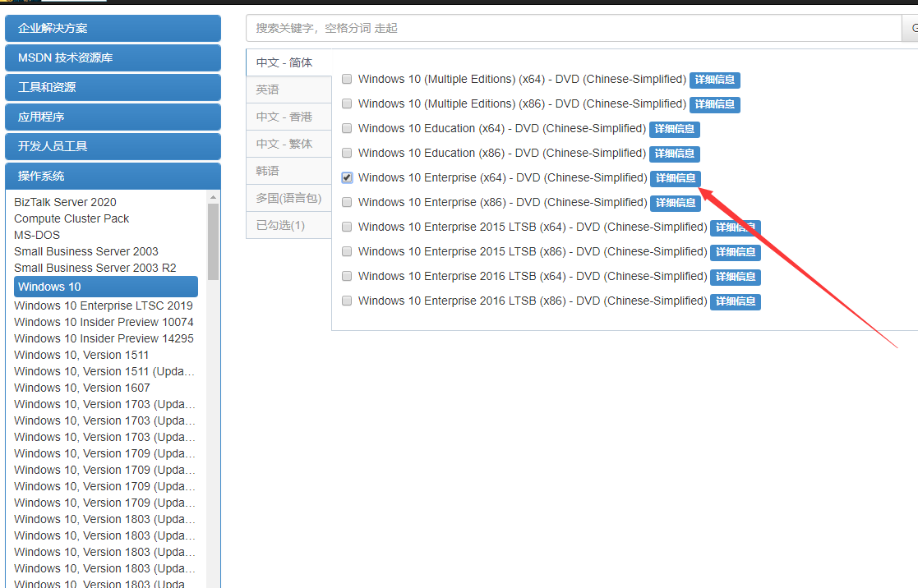This screenshot has width=918, height=588.
Task: Uncheck Windows 10 Enterprise x64 checkbox
Action: [x=347, y=178]
